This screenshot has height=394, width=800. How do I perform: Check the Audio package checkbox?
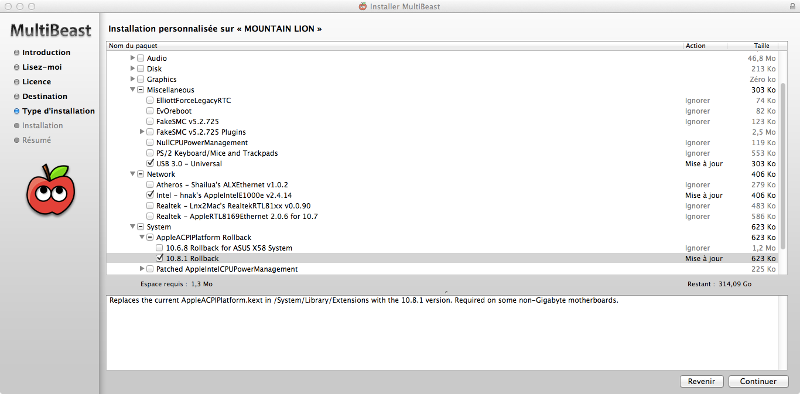[140, 58]
